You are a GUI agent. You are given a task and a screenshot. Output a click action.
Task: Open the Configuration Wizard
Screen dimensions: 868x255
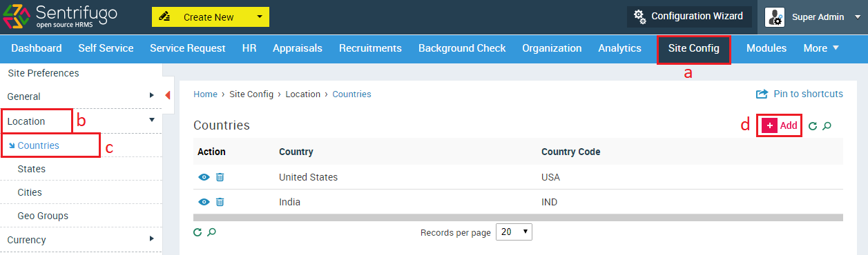[689, 17]
